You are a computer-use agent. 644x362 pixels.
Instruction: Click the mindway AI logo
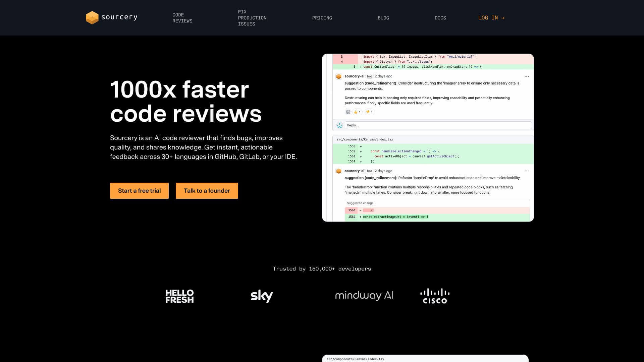[x=364, y=295]
